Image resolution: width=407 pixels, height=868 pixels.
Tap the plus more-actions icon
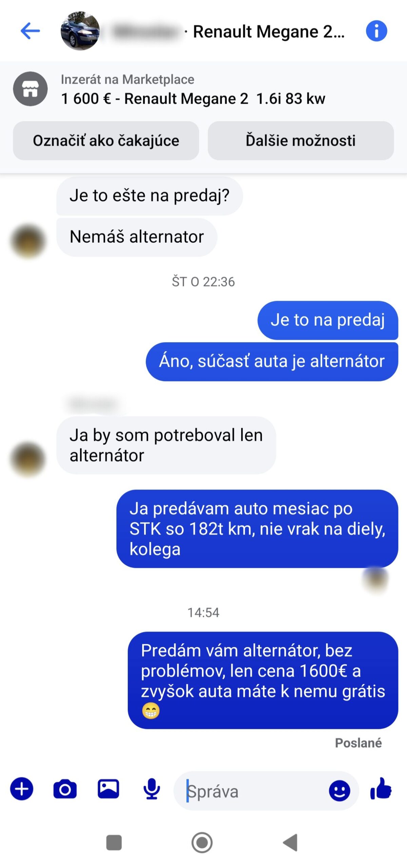22,788
